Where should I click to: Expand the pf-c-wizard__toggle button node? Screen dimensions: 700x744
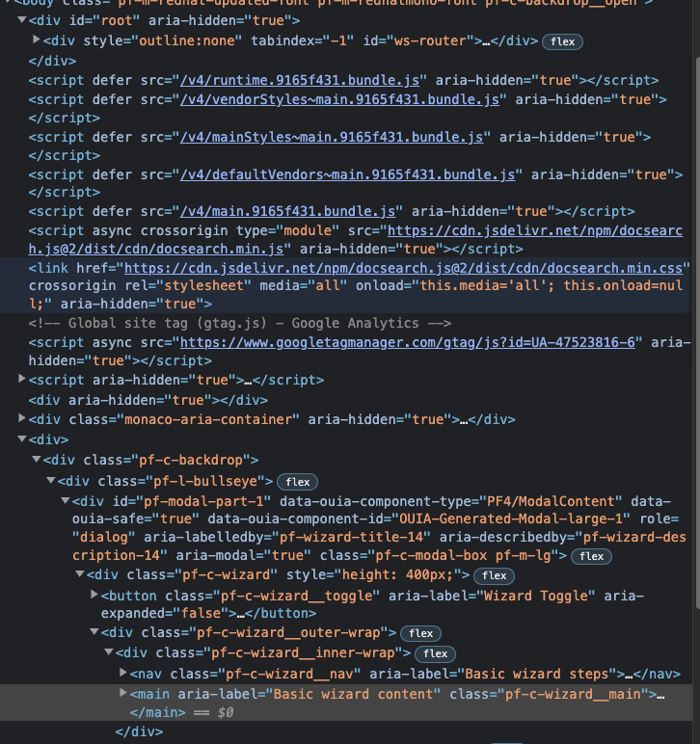click(x=94, y=594)
